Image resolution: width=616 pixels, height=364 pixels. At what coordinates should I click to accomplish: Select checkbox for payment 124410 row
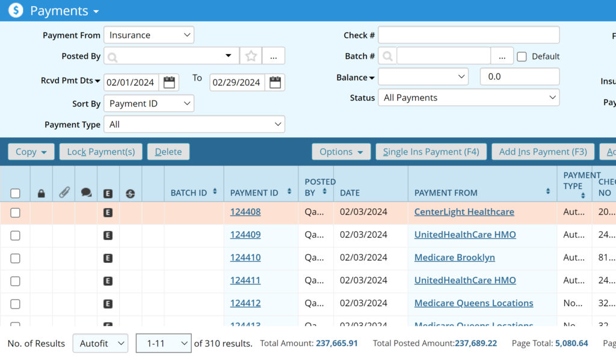(x=16, y=258)
